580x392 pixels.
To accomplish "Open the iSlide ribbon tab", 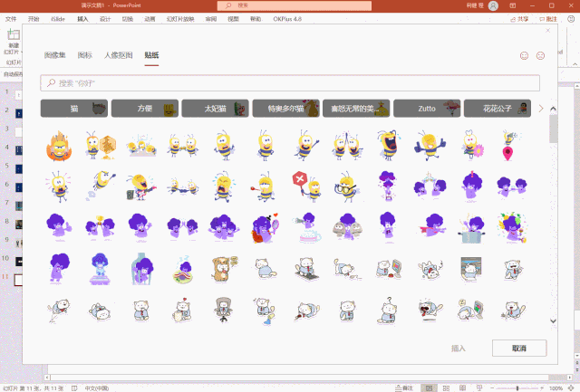I will coord(58,19).
